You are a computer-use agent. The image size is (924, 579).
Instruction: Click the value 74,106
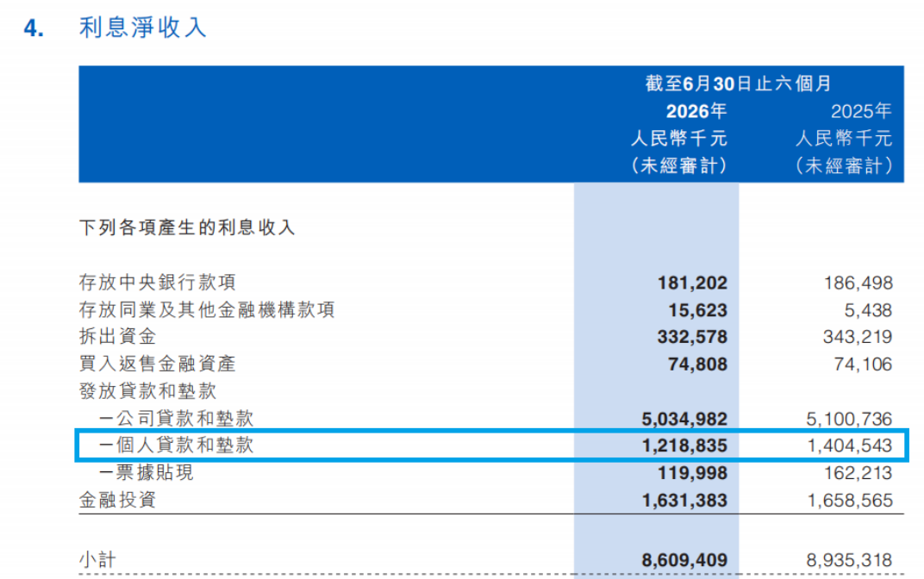(864, 364)
